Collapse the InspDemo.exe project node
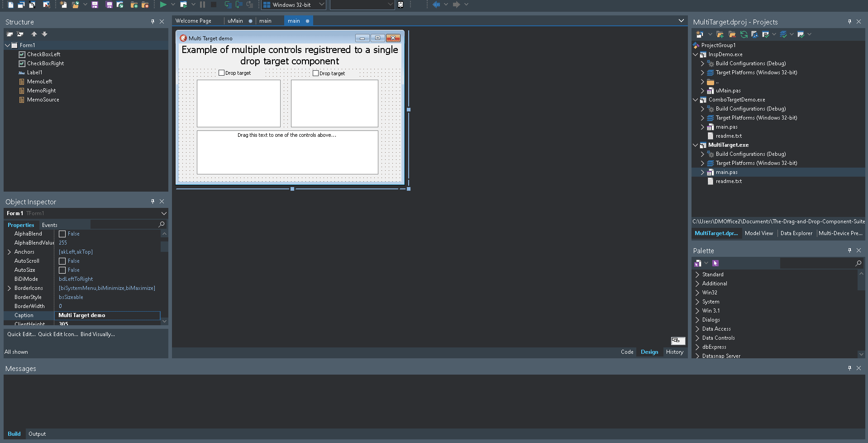Screen dimensions: 868x443 [x=696, y=54]
